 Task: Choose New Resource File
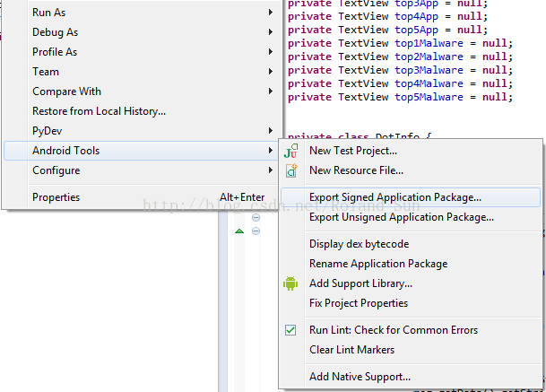(x=411, y=170)
